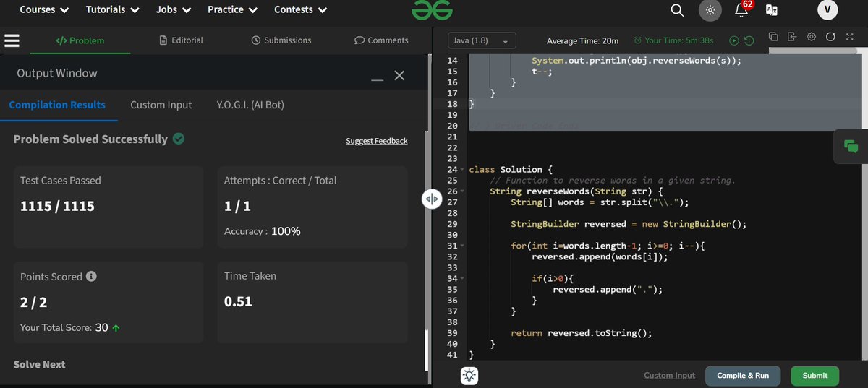Click the Points Scored info icon

coord(91,277)
